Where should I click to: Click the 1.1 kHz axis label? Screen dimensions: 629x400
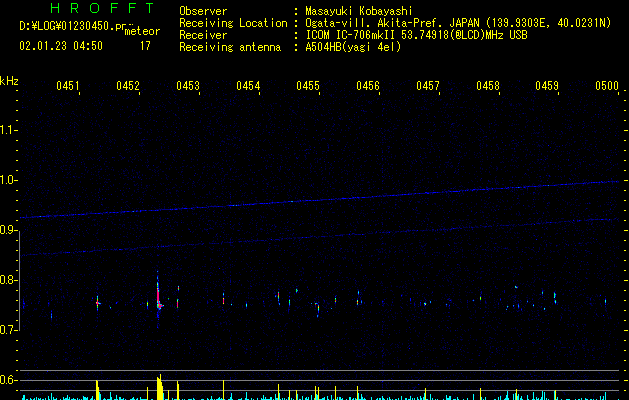tap(9, 130)
